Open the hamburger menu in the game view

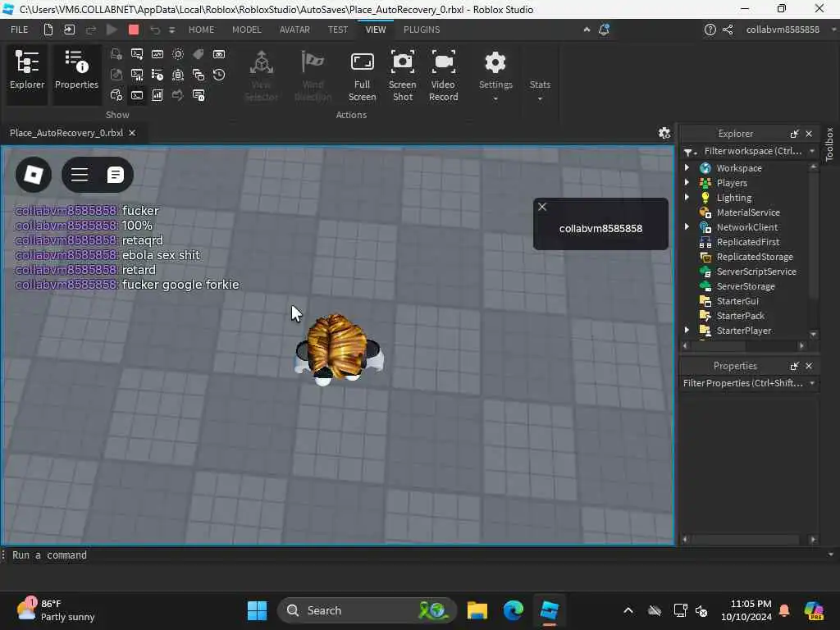coord(80,175)
